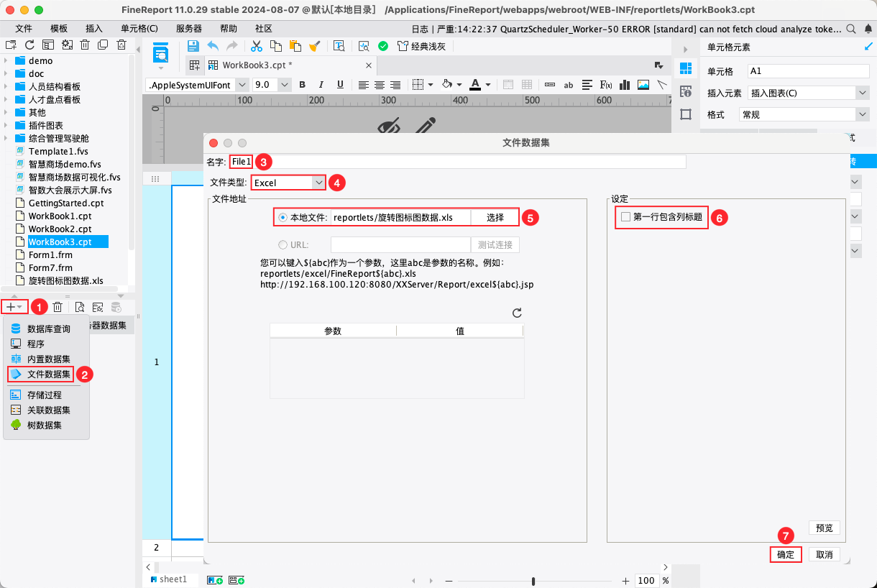Delete dataset with trash icon
The height and width of the screenshot is (588, 877).
pyautogui.click(x=58, y=307)
